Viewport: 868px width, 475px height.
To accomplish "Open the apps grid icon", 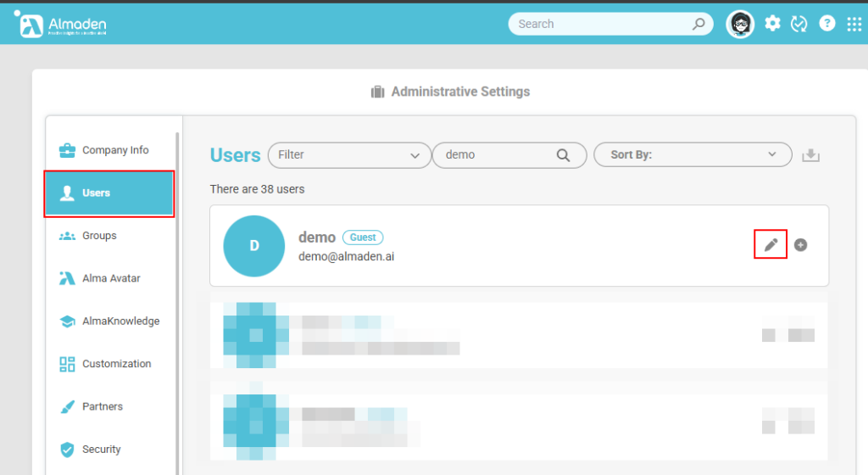I will pyautogui.click(x=854, y=24).
